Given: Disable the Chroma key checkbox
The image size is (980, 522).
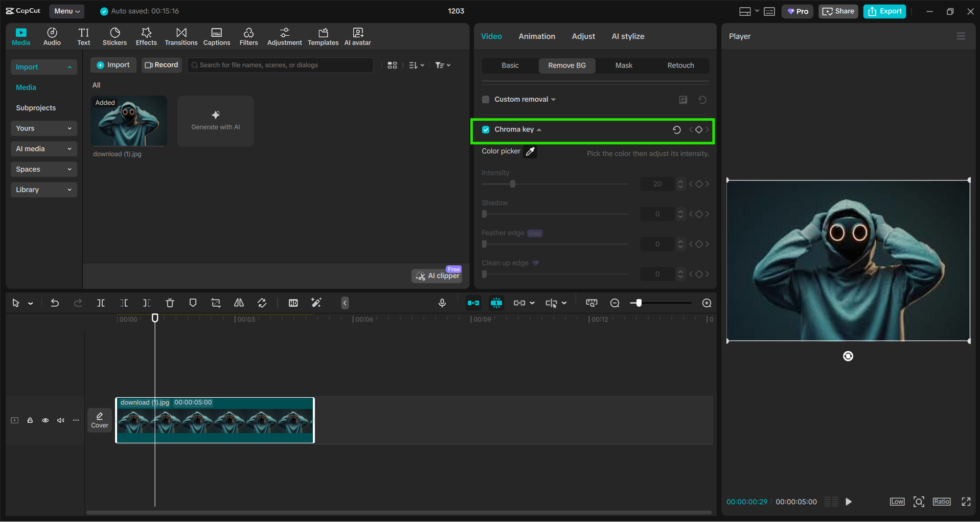Looking at the screenshot, I should point(485,129).
